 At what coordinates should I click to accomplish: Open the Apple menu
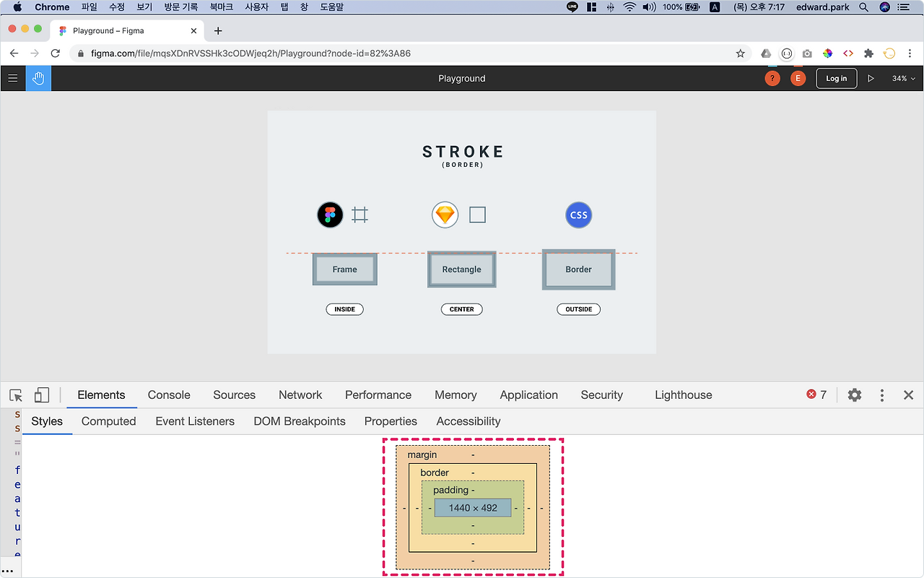(17, 7)
